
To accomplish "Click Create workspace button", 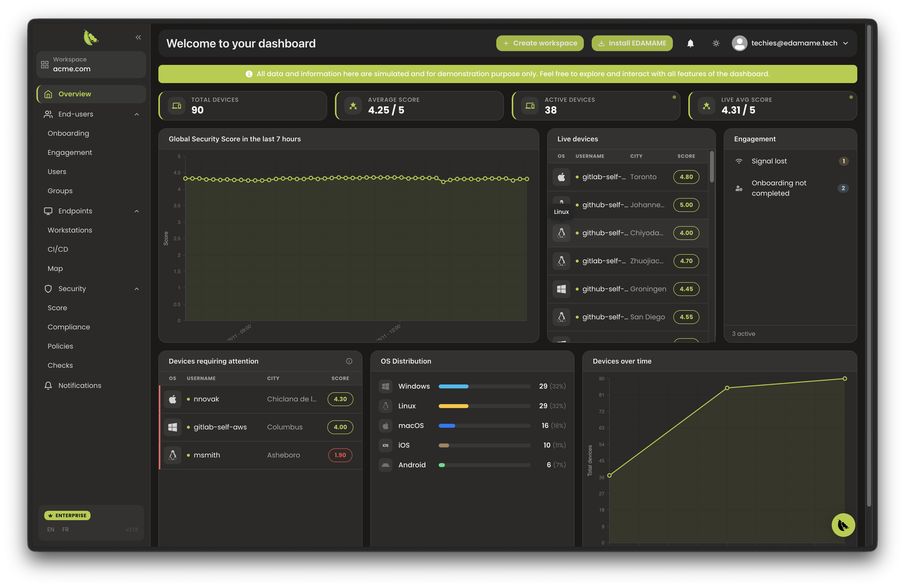I will (540, 43).
